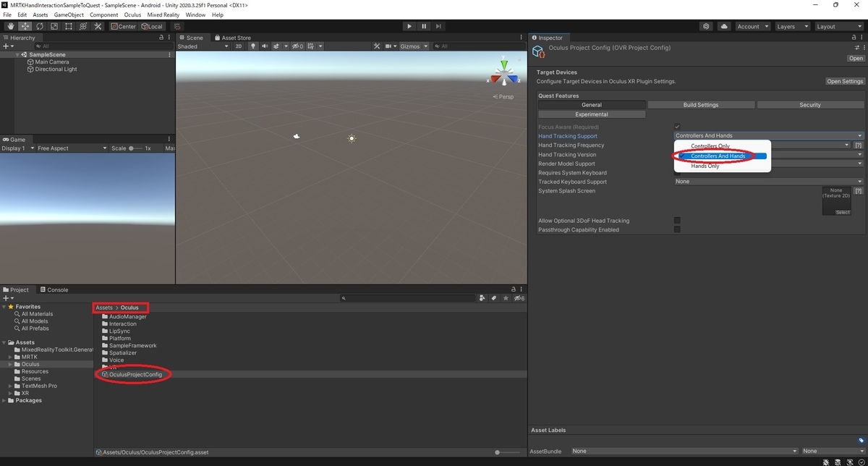The image size is (868, 466).
Task: Click the asset label tag icon
Action: pyautogui.click(x=861, y=440)
